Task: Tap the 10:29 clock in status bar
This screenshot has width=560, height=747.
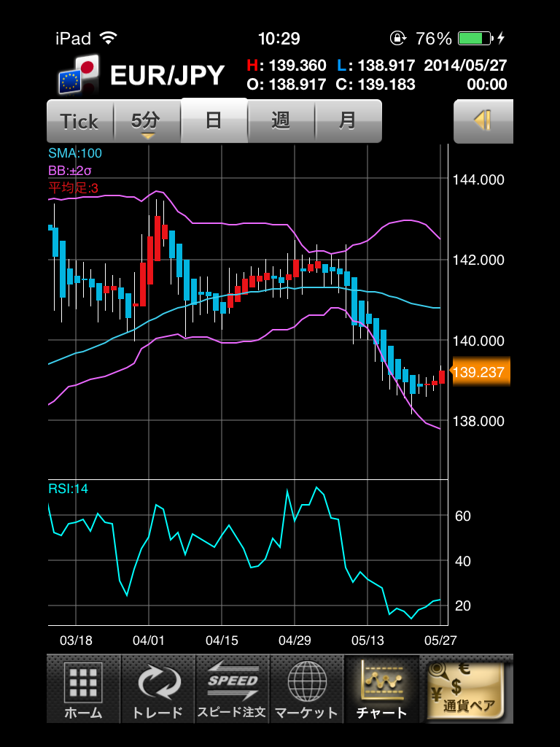Action: pos(279,39)
